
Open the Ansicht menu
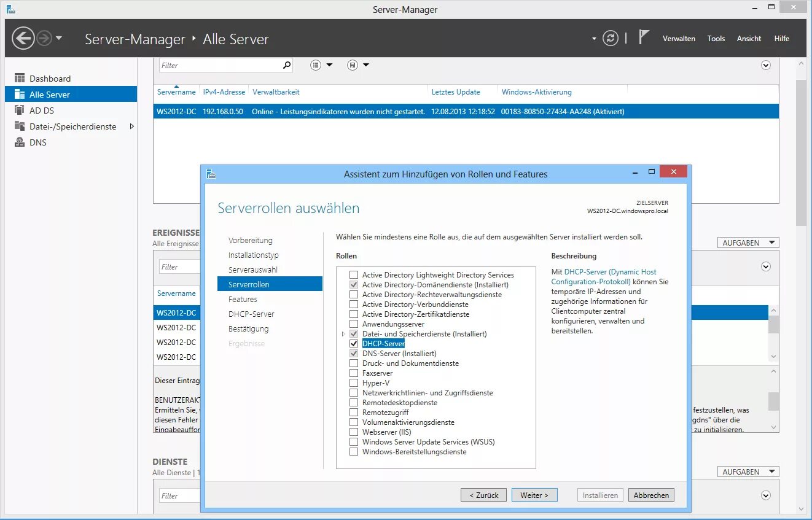pos(749,39)
